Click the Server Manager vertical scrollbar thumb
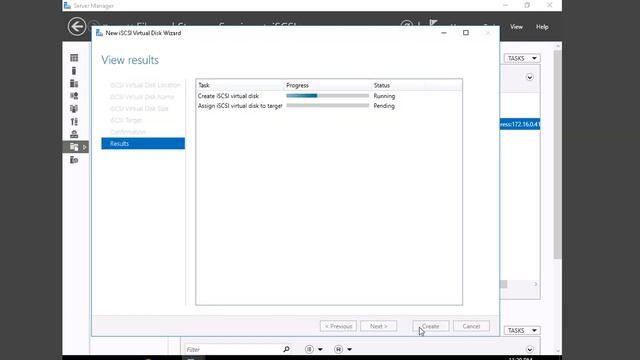 coord(558,154)
